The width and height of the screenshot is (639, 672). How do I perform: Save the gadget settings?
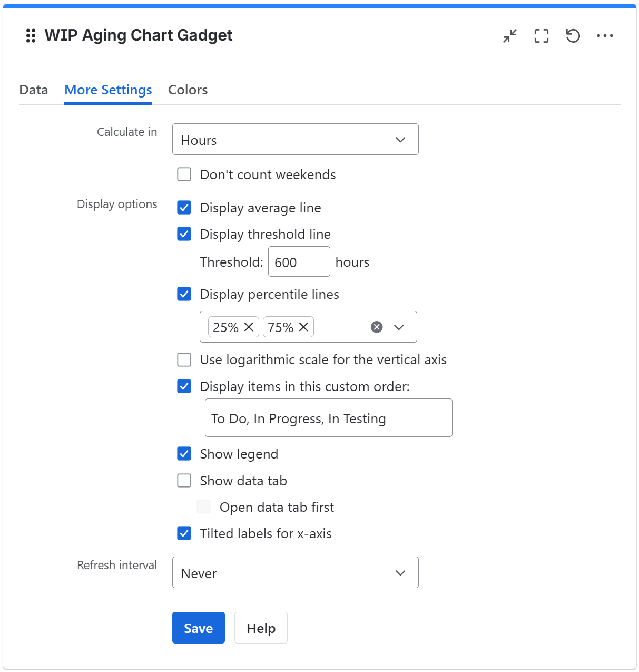tap(198, 628)
